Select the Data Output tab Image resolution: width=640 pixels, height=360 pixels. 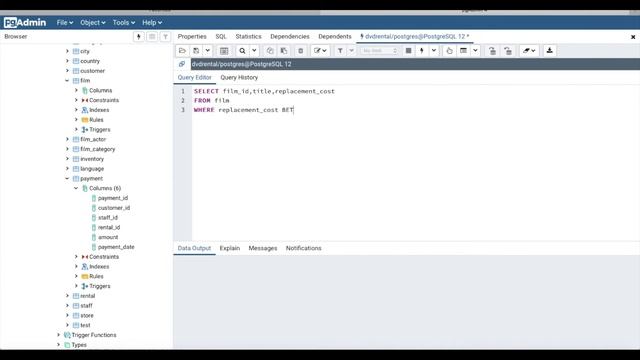click(x=194, y=248)
